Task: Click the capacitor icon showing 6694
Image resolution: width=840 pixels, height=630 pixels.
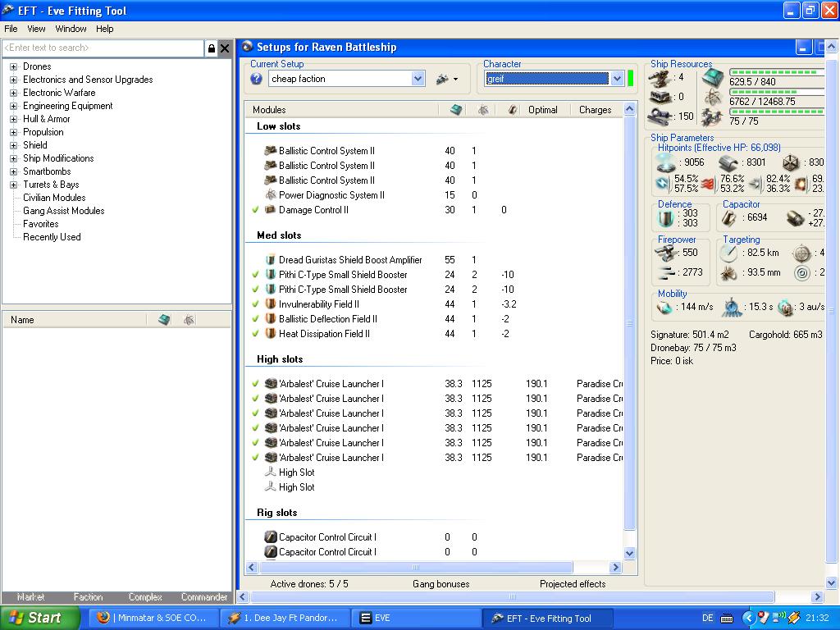Action: [728, 218]
